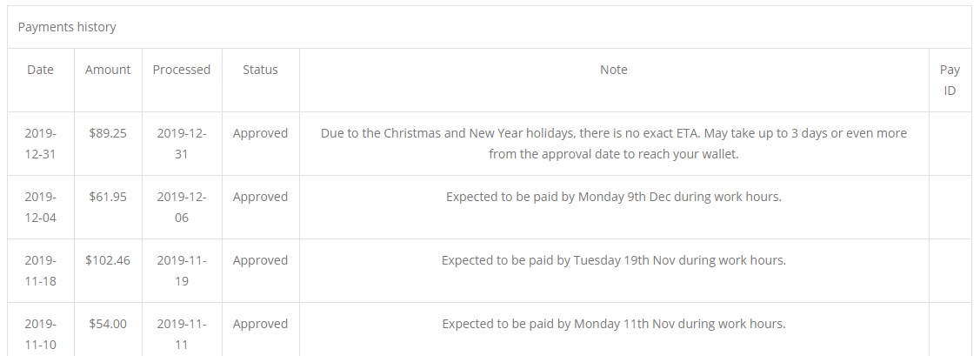Image resolution: width=980 pixels, height=356 pixels.
Task: Click the $61.95 payment amount
Action: 108,197
